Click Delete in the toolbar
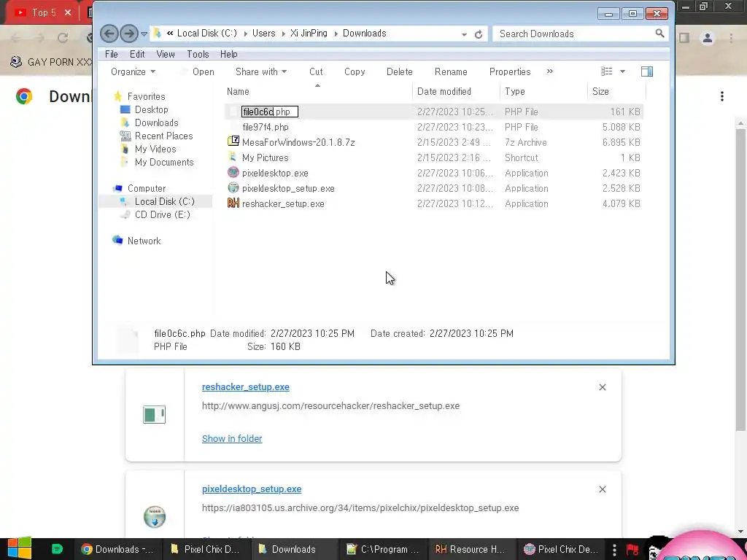 point(399,72)
